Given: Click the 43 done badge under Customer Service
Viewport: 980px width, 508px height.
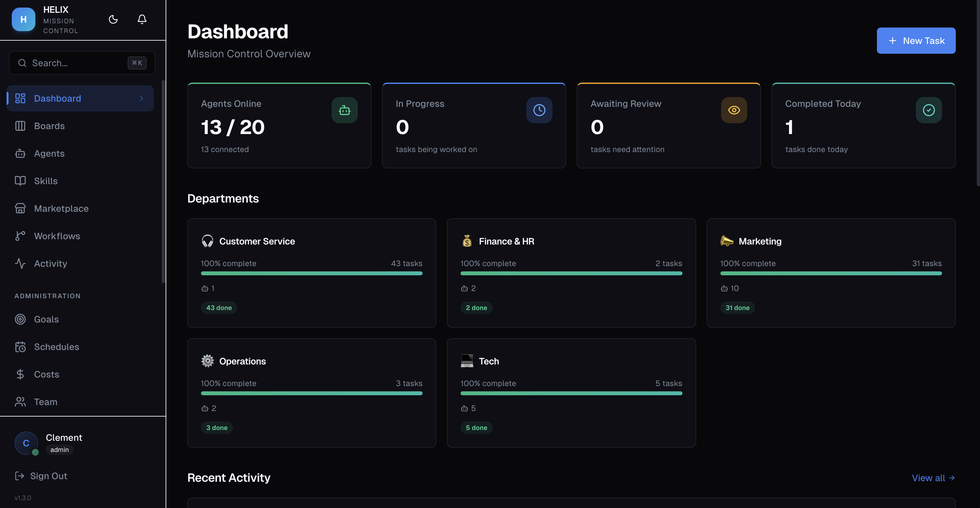Looking at the screenshot, I should coord(219,308).
